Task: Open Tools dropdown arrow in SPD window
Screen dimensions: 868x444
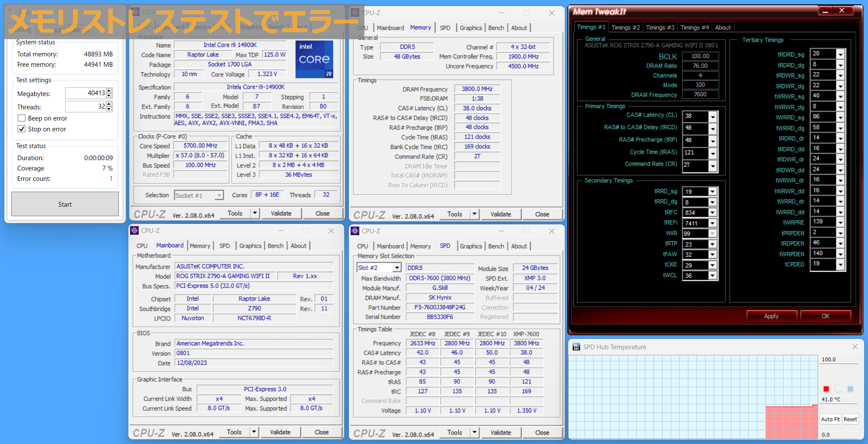Action: [474, 432]
